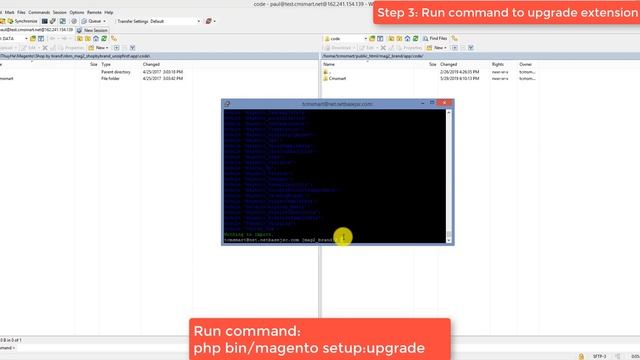Viewport: 640px width, 360px height.
Task: Sort remote panel by Owner column
Action: tap(527, 64)
